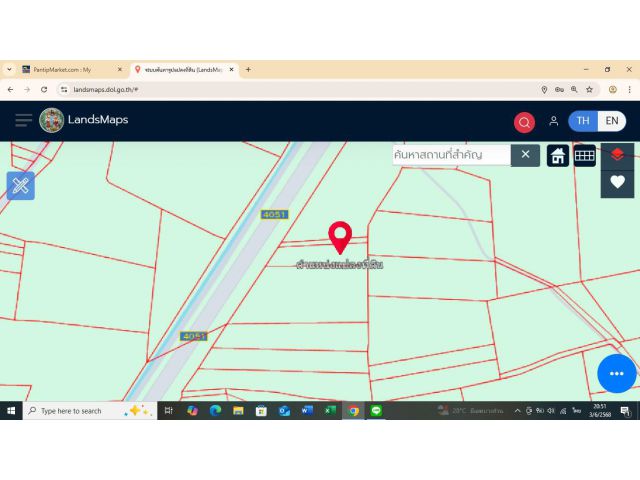The width and height of the screenshot is (640, 480).
Task: Reload the page
Action: tap(44, 89)
